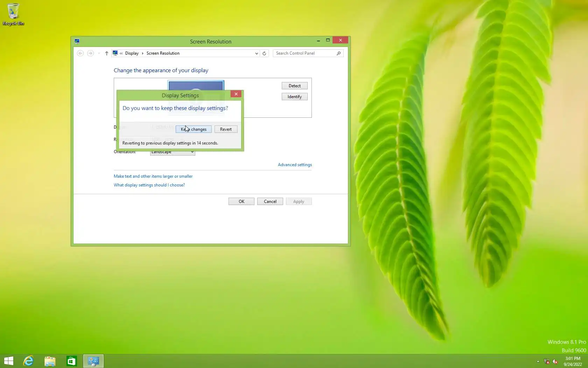Go back using the Back arrow
Screen dimensions: 588x368
(x=80, y=53)
